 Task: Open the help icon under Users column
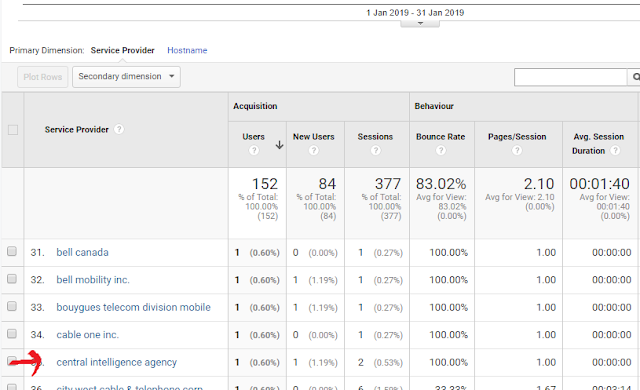point(254,151)
